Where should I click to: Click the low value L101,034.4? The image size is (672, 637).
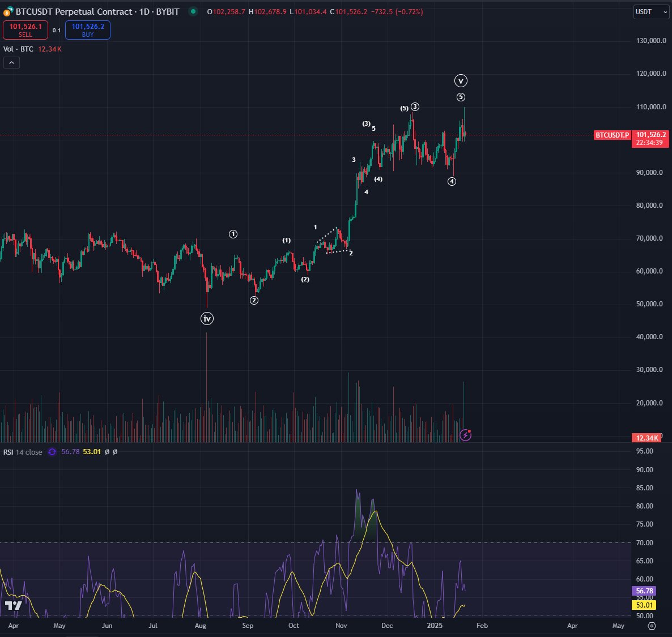(308, 11)
